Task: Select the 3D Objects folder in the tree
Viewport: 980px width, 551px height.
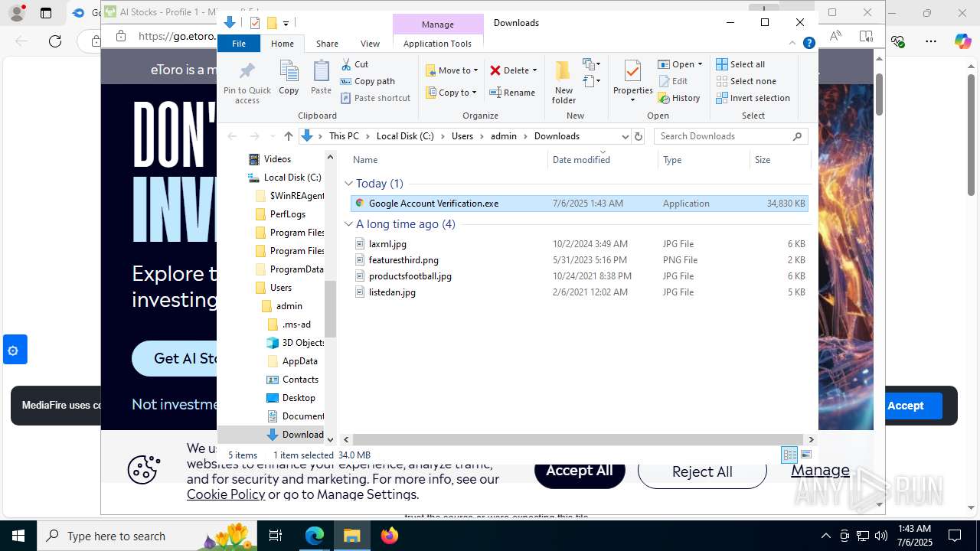Action: (x=303, y=343)
